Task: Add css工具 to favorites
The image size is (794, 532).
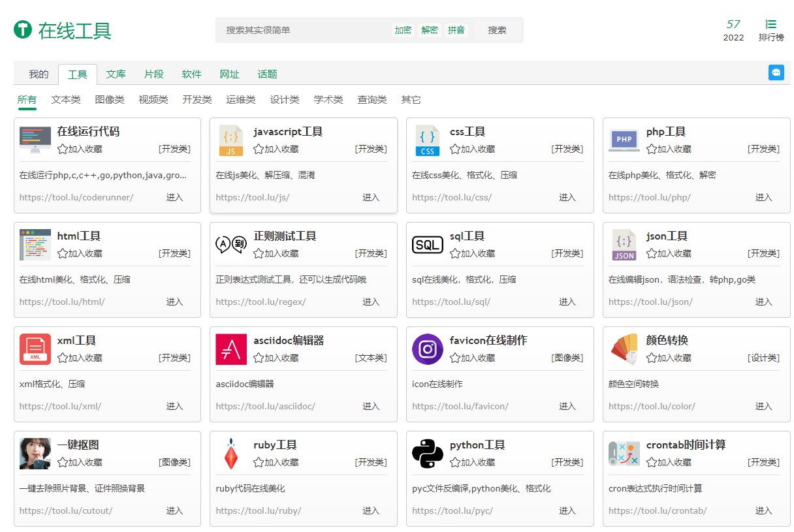Action: (473, 149)
